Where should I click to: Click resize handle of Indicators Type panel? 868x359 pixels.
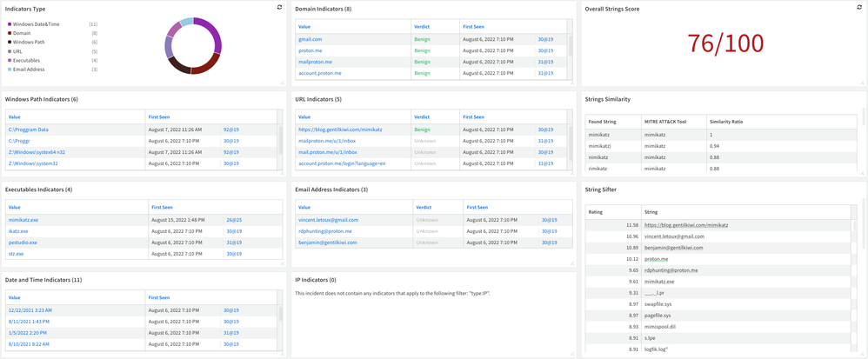click(282, 83)
